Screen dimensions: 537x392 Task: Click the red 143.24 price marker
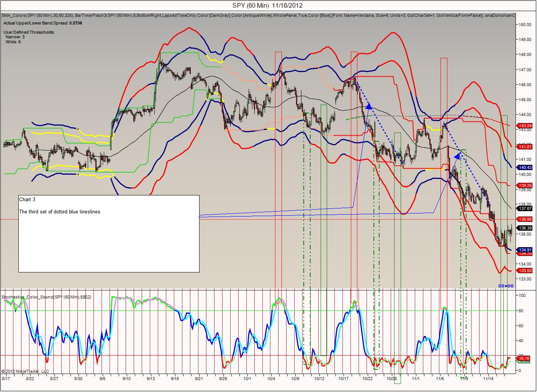(525, 126)
